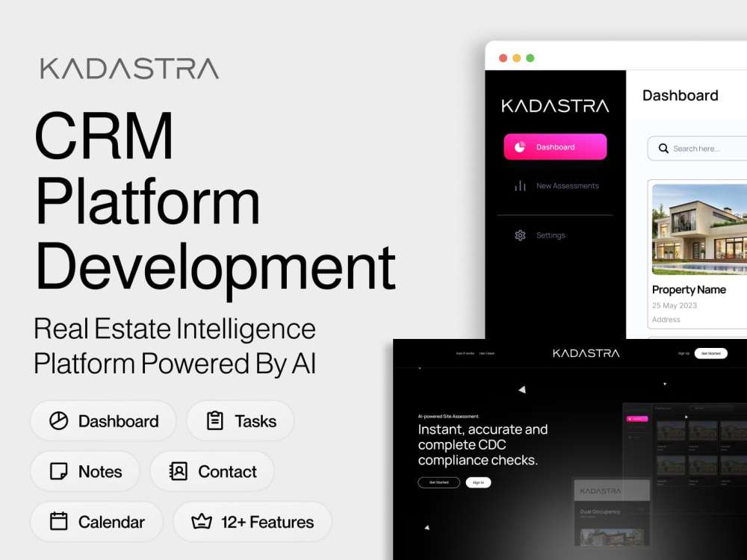
Task: Open the property house thumbnail
Action: click(699, 229)
